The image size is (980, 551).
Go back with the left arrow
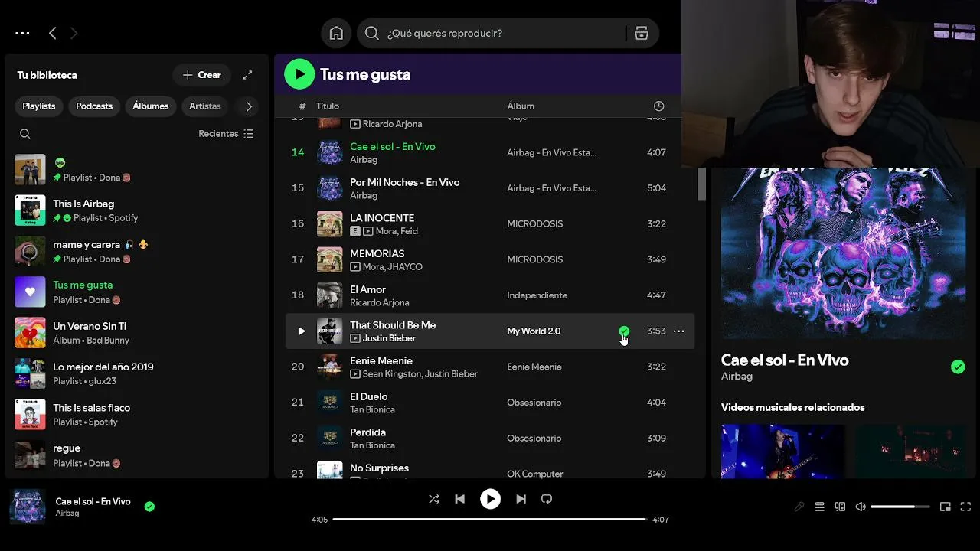click(52, 33)
